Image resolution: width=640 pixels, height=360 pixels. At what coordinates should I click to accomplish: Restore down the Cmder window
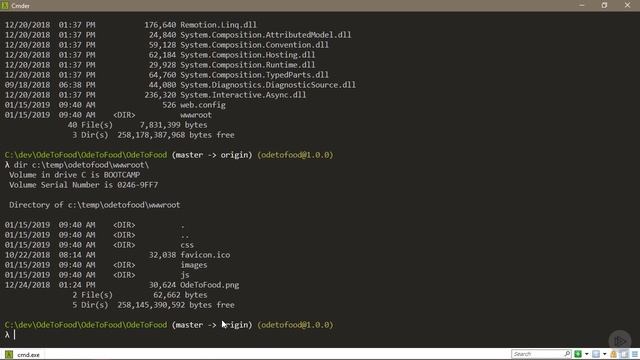604,5
